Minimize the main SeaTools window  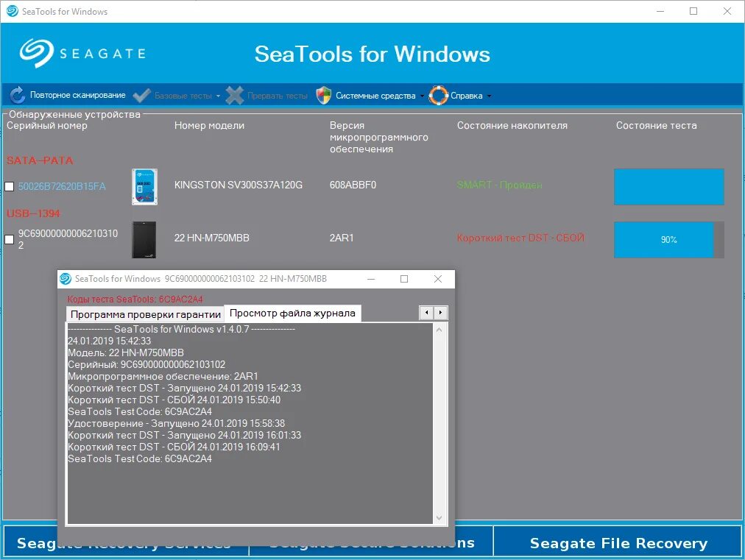660,11
